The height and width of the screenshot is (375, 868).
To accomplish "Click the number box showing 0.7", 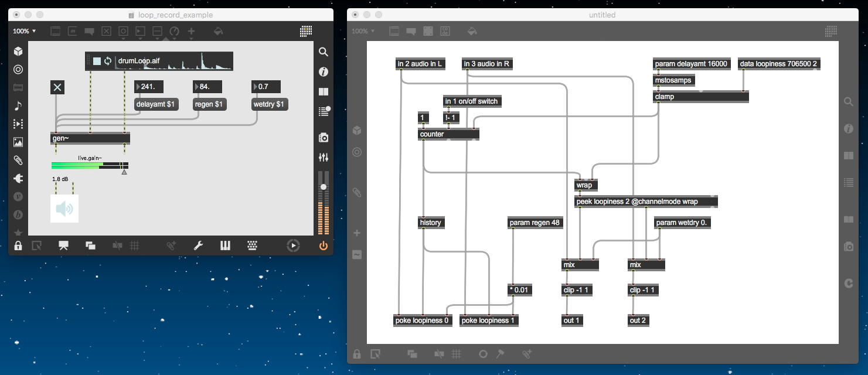I will [266, 87].
